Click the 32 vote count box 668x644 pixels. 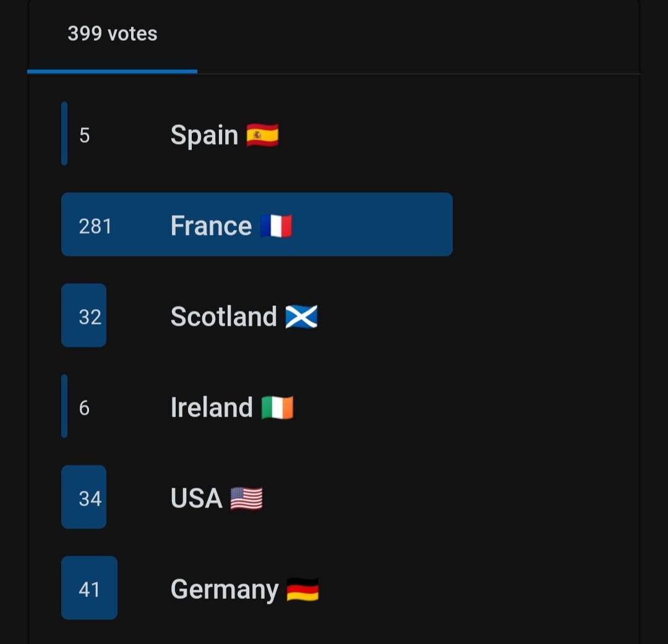[84, 315]
